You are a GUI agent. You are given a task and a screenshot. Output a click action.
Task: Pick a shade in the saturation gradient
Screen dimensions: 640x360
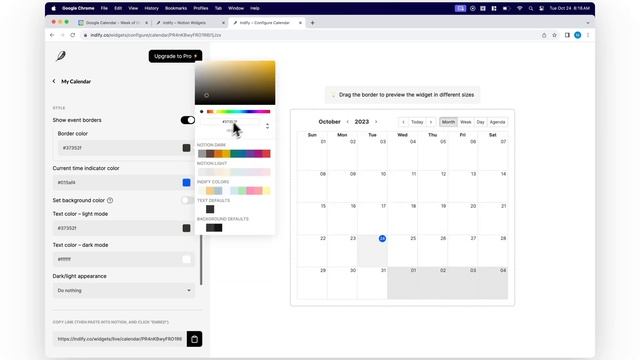click(x=235, y=82)
